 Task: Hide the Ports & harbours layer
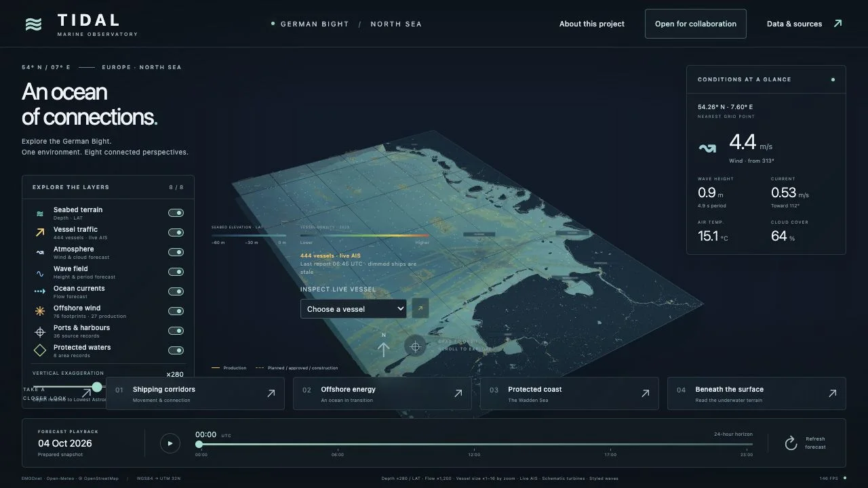point(176,331)
